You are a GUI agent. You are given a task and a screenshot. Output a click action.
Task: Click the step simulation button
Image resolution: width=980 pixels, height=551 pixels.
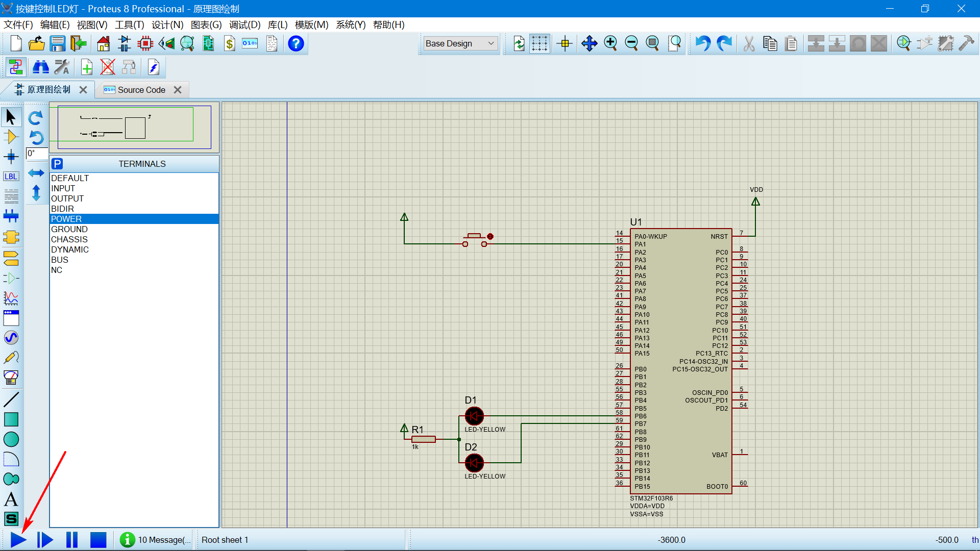45,540
